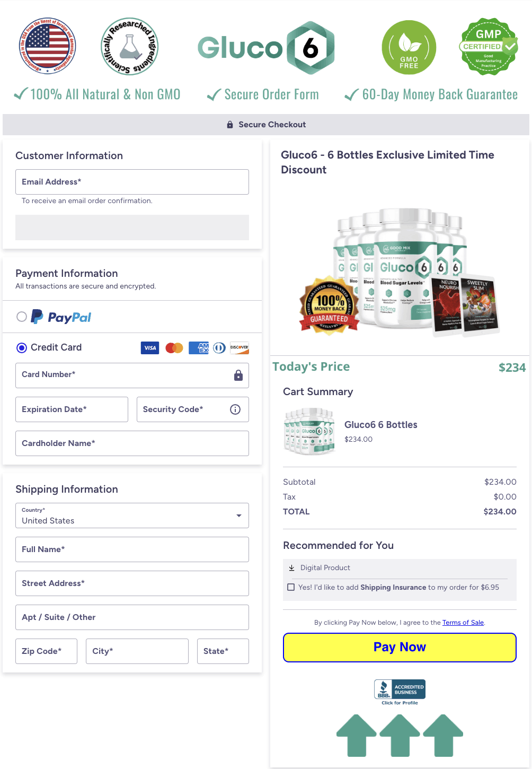The width and height of the screenshot is (532, 769).
Task: Open the Terms of Sale link
Action: click(463, 622)
